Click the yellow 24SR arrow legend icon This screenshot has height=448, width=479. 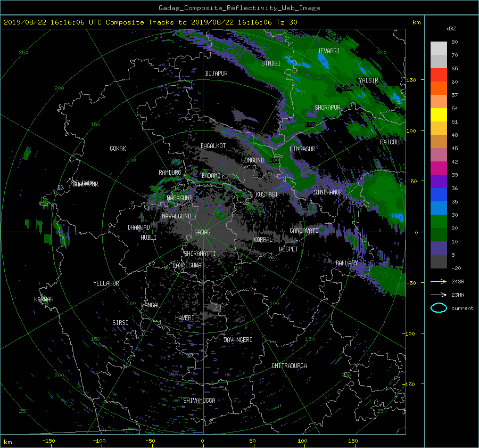pyautogui.click(x=439, y=281)
